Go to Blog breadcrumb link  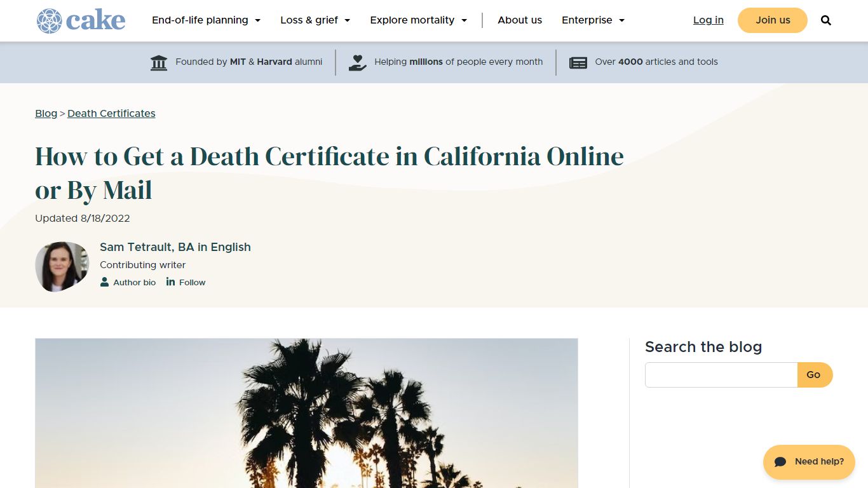tap(46, 114)
